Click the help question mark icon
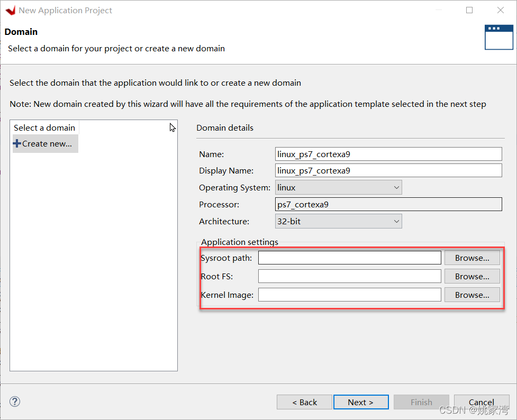The height and width of the screenshot is (420, 517). tap(15, 402)
